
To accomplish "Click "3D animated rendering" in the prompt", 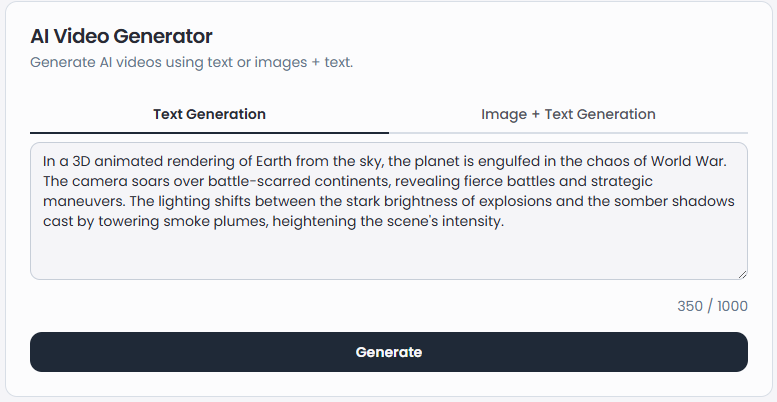I will [x=136, y=160].
